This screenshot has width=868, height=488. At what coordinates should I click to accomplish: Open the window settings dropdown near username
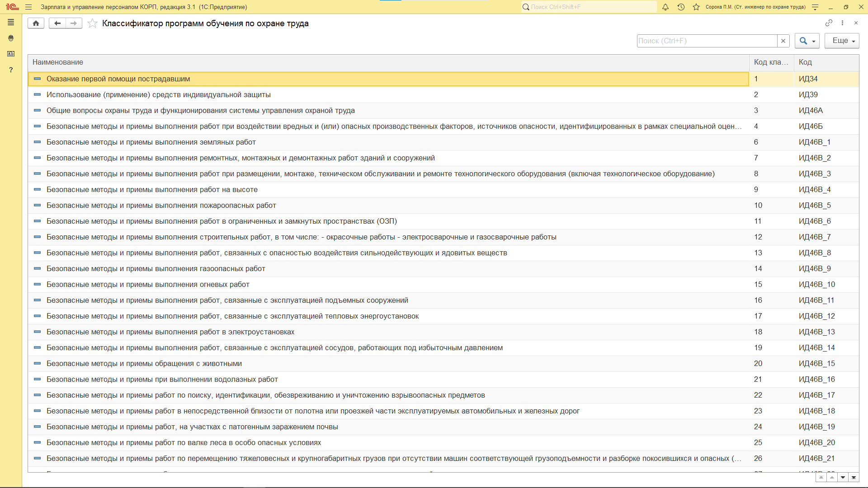[x=815, y=7]
